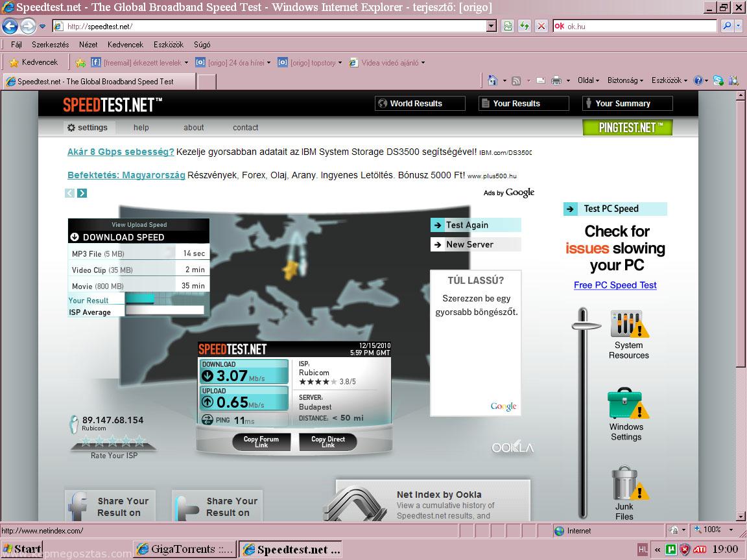Open the address bar dropdown arrow
This screenshot has width=747, height=560.
(491, 26)
